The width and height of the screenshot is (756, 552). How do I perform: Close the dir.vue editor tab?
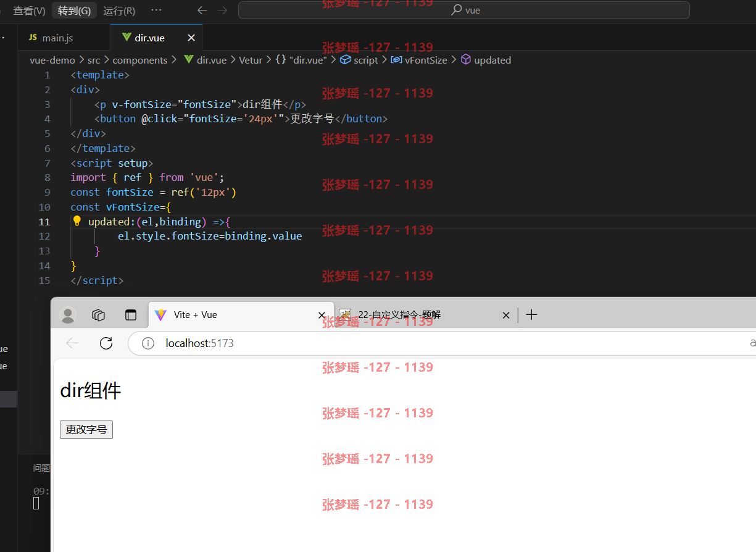(191, 38)
